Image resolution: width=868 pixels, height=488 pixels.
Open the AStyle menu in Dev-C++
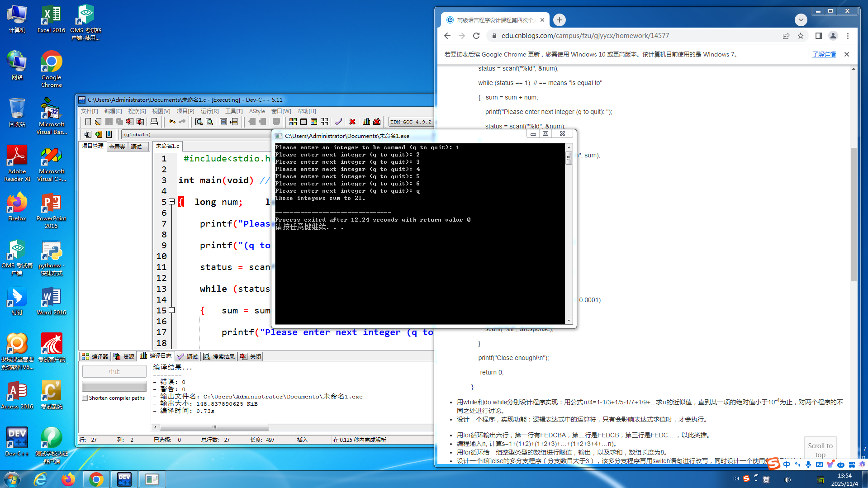pos(257,111)
